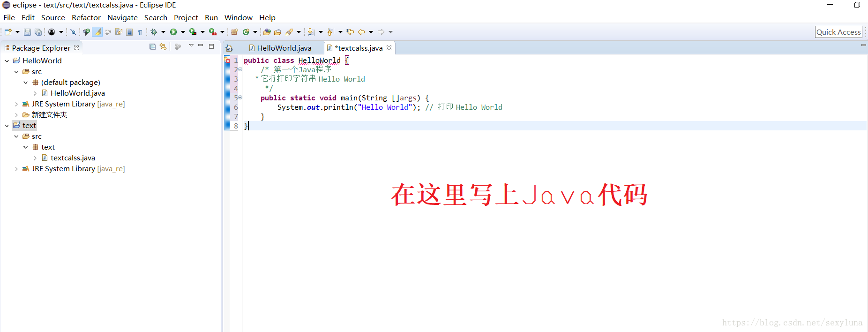
Task: Maximize the Package Explorer view
Action: [x=211, y=46]
